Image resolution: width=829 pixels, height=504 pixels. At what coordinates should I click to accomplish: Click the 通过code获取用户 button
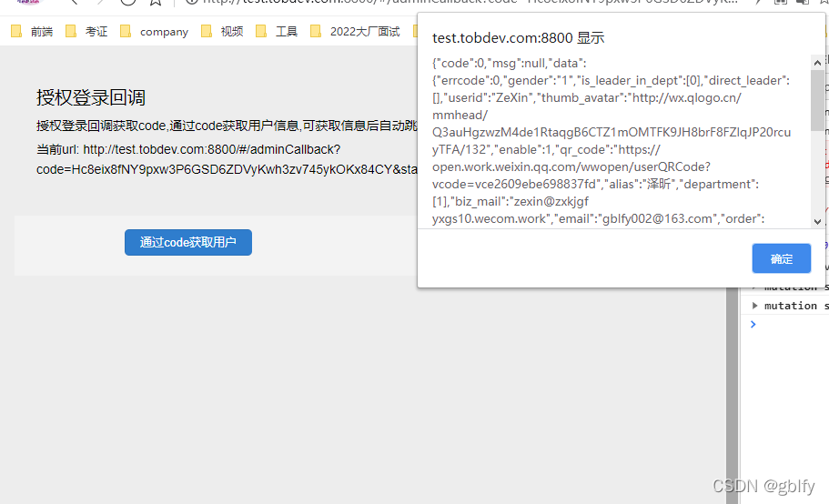tap(188, 243)
